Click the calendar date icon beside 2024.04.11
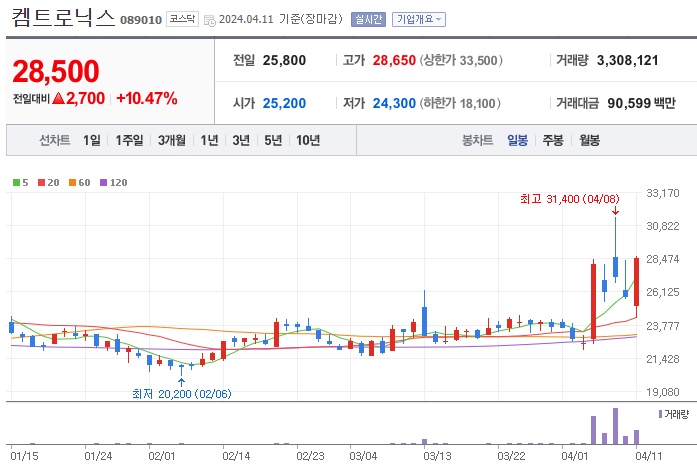 pyautogui.click(x=209, y=20)
